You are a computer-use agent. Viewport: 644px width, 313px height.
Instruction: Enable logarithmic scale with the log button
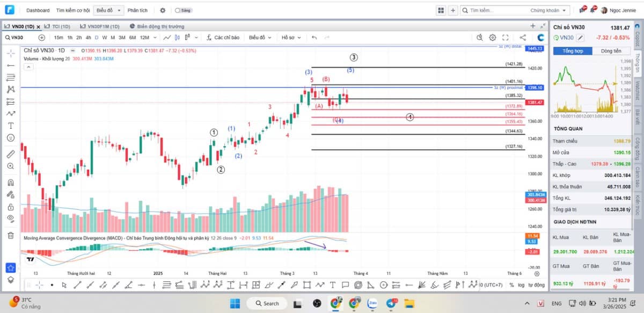[x=521, y=286]
